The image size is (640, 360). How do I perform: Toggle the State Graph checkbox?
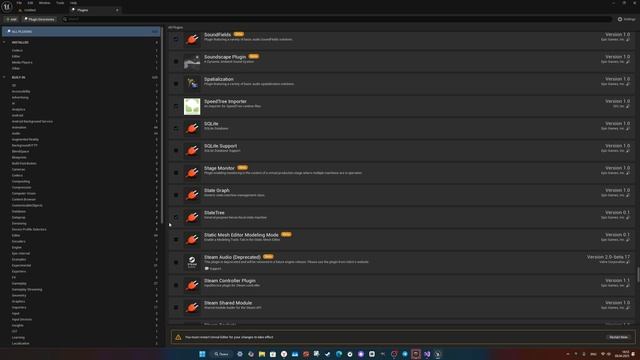[176, 195]
